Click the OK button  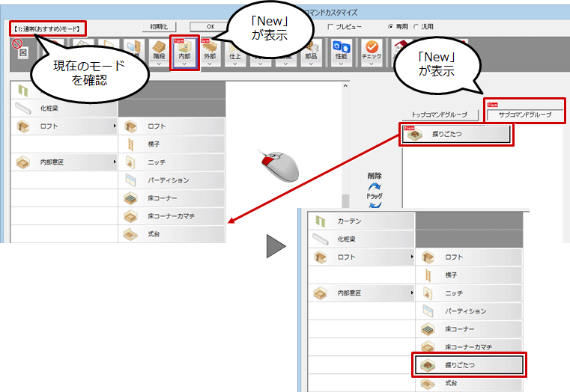point(210,26)
